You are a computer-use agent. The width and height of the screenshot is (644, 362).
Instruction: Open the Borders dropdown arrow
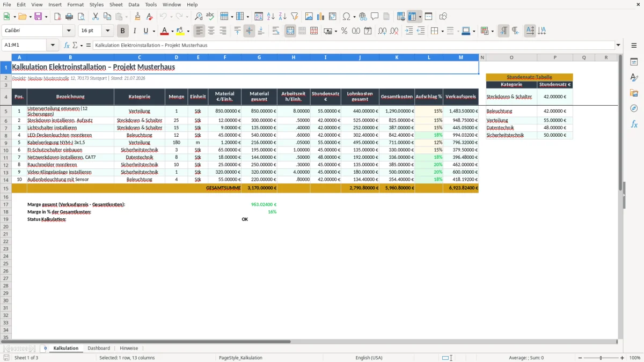pos(443,31)
